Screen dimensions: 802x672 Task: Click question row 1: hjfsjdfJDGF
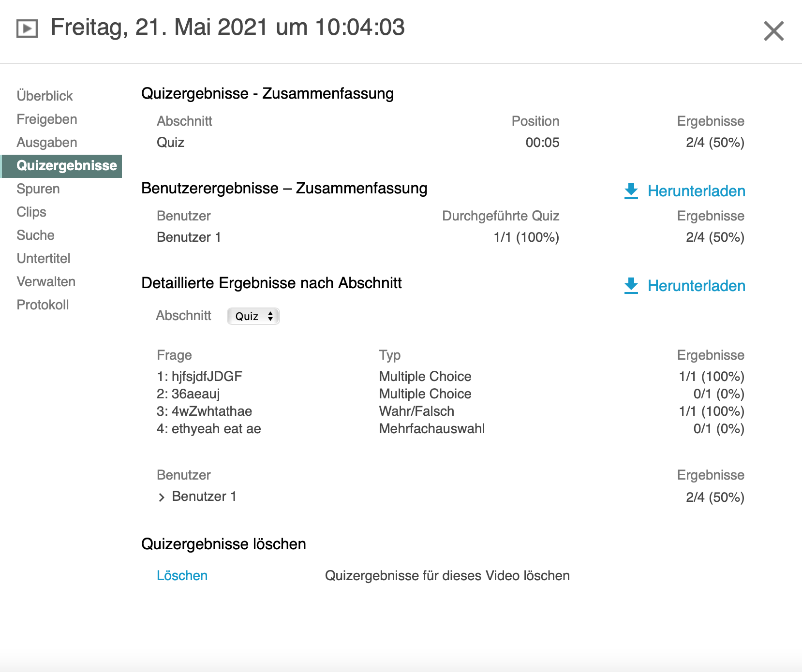199,376
